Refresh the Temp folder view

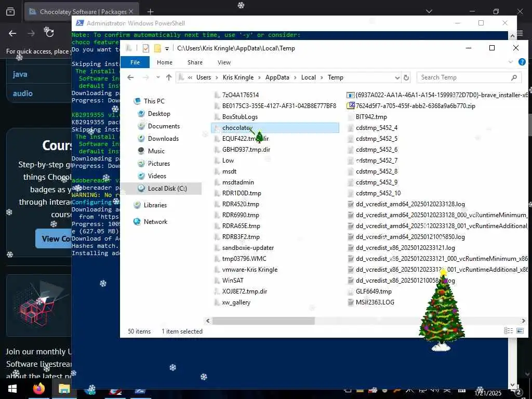coord(406,78)
